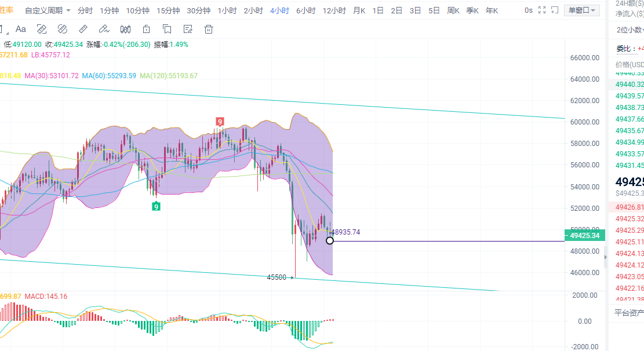Click the 45500 low price annotation
The width and height of the screenshot is (644, 351).
(276, 277)
